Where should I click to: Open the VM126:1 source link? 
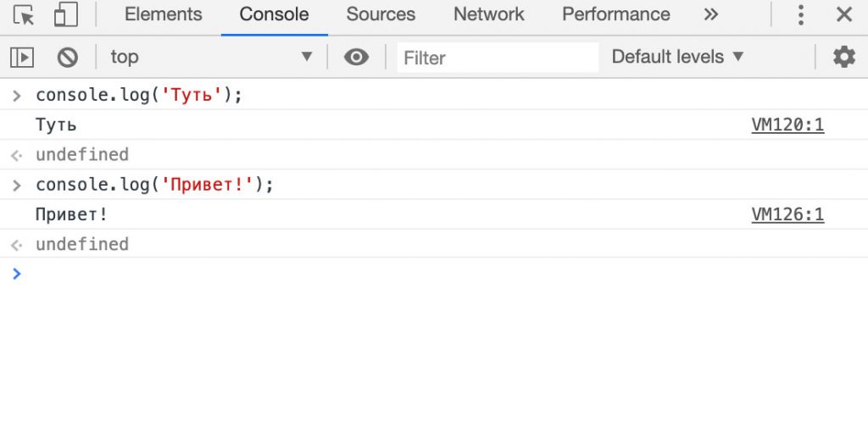click(x=787, y=215)
